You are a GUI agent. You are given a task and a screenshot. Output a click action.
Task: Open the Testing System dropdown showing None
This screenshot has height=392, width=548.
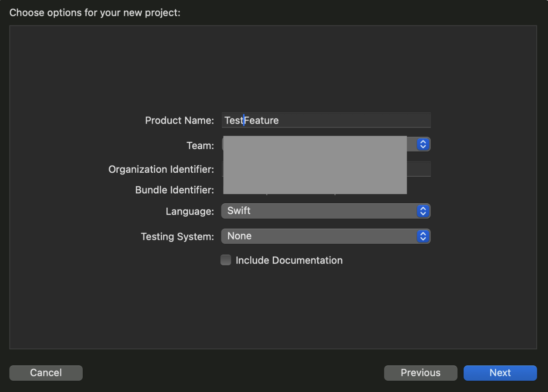(x=319, y=236)
